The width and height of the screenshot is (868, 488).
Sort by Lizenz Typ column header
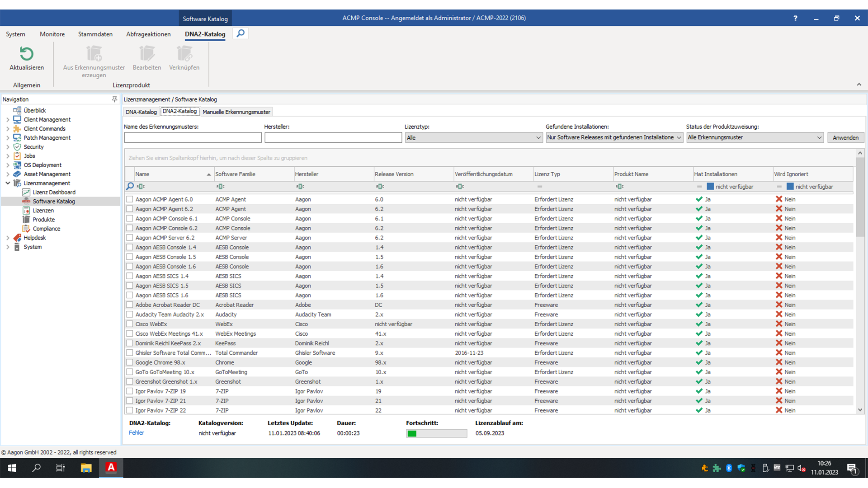click(573, 174)
